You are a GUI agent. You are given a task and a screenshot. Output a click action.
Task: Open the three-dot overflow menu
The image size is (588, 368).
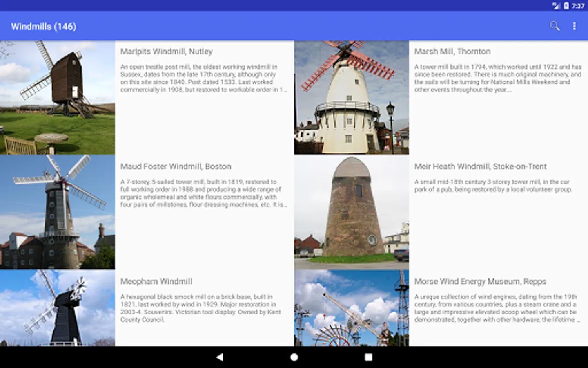574,26
